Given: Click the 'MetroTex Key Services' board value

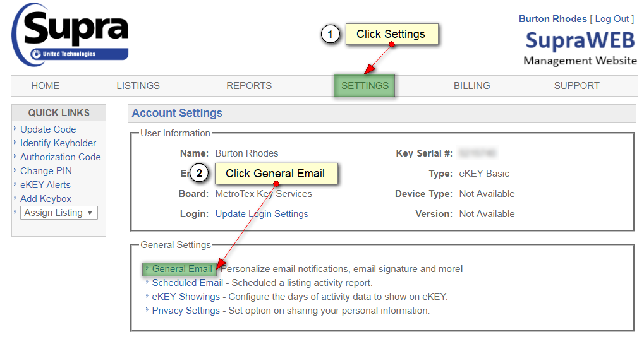Looking at the screenshot, I should pos(264,194).
